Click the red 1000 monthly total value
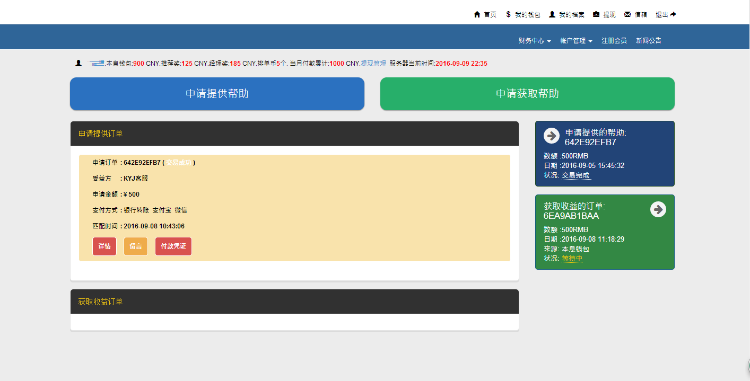Screen dimensions: 750x381 point(337,63)
